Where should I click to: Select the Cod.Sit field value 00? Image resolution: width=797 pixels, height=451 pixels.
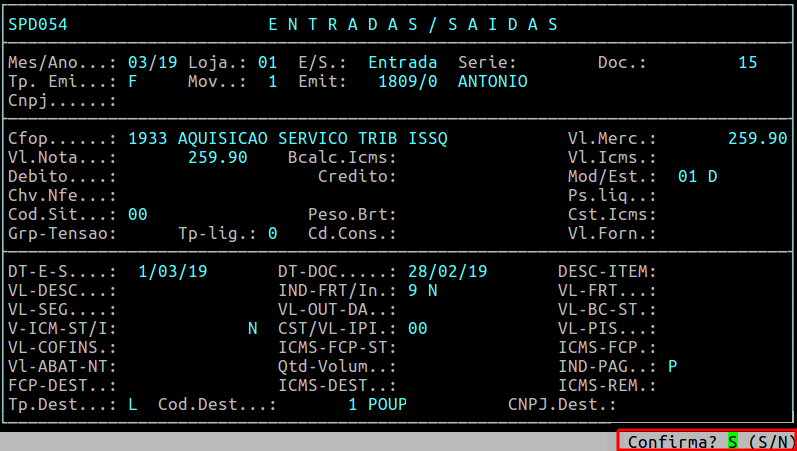tap(138, 214)
